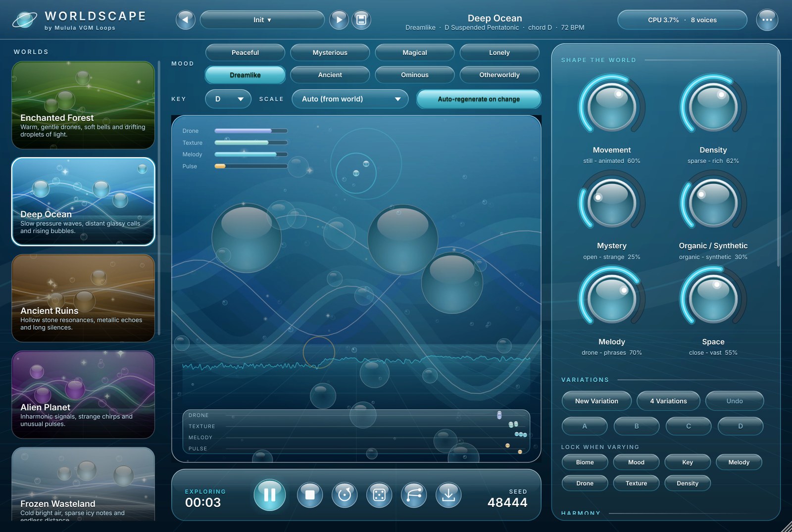Lock Melody when varying
This screenshot has width=792, height=532.
coord(739,462)
